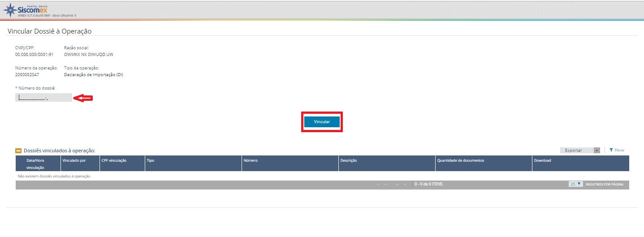644x237 pixels.
Task: Go to first page of table
Action: click(x=378, y=184)
